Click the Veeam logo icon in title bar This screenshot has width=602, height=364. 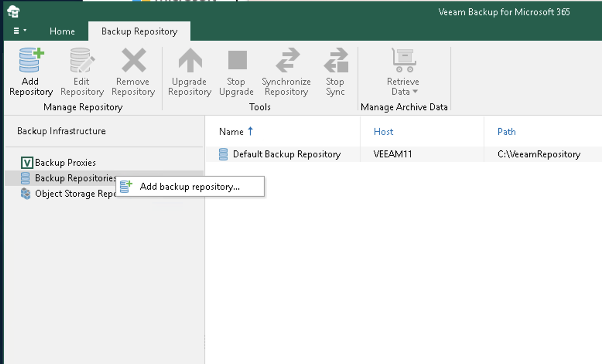pyautogui.click(x=14, y=12)
